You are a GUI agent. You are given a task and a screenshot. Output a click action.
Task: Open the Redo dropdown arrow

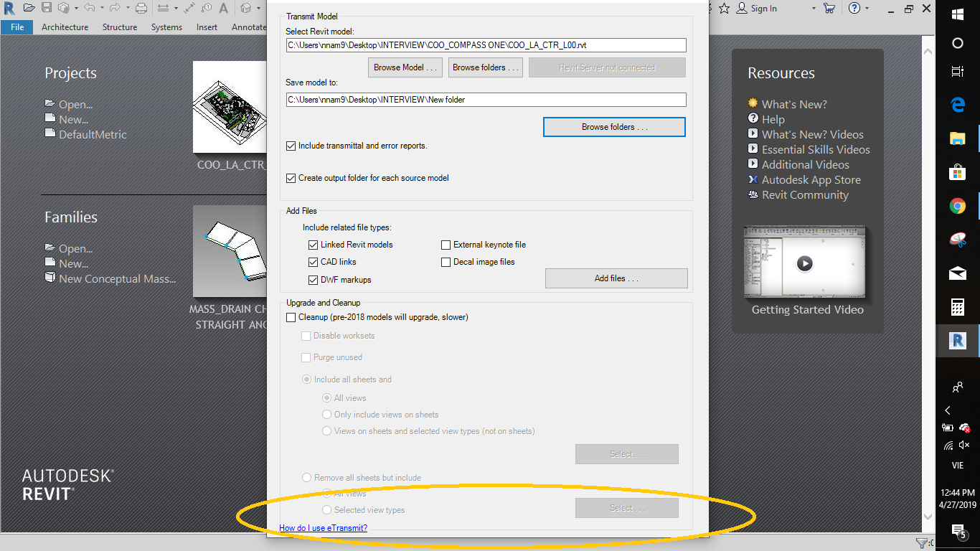(x=128, y=8)
